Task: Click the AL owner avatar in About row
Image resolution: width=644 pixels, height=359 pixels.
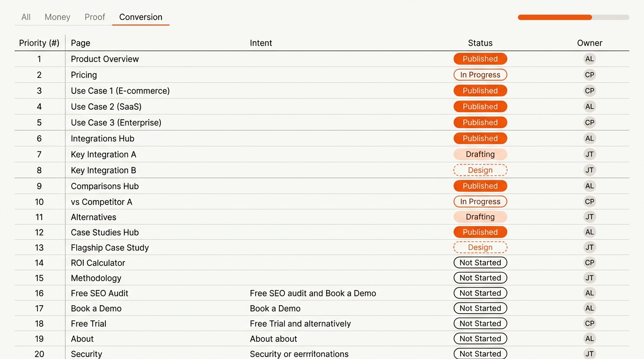Action: pyautogui.click(x=590, y=338)
